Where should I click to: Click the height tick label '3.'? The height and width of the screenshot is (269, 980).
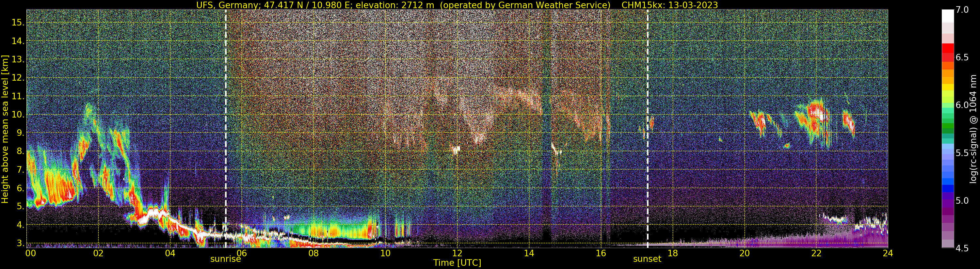pyautogui.click(x=20, y=243)
